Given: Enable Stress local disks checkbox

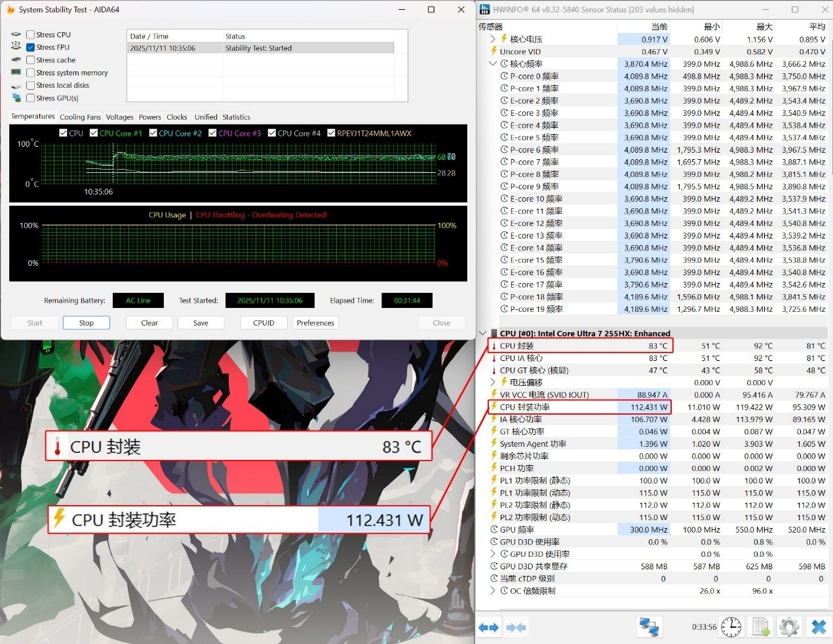Looking at the screenshot, I should tap(30, 85).
